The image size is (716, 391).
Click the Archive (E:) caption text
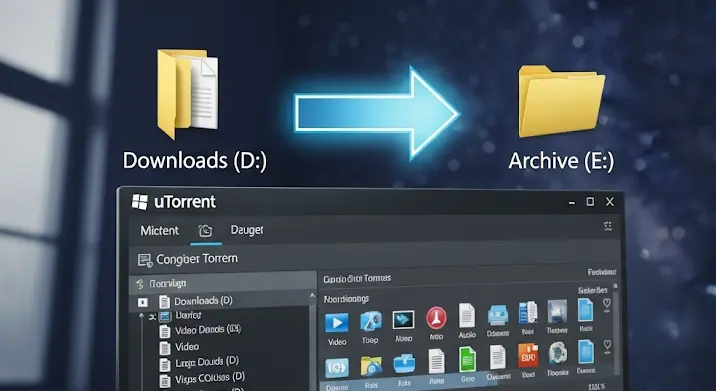pos(561,161)
